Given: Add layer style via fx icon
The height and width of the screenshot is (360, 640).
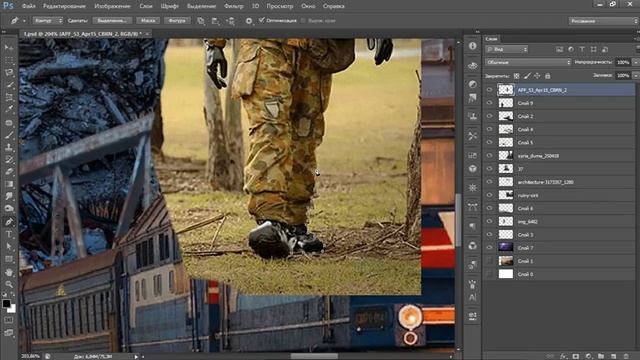Looking at the screenshot, I should [x=563, y=356].
